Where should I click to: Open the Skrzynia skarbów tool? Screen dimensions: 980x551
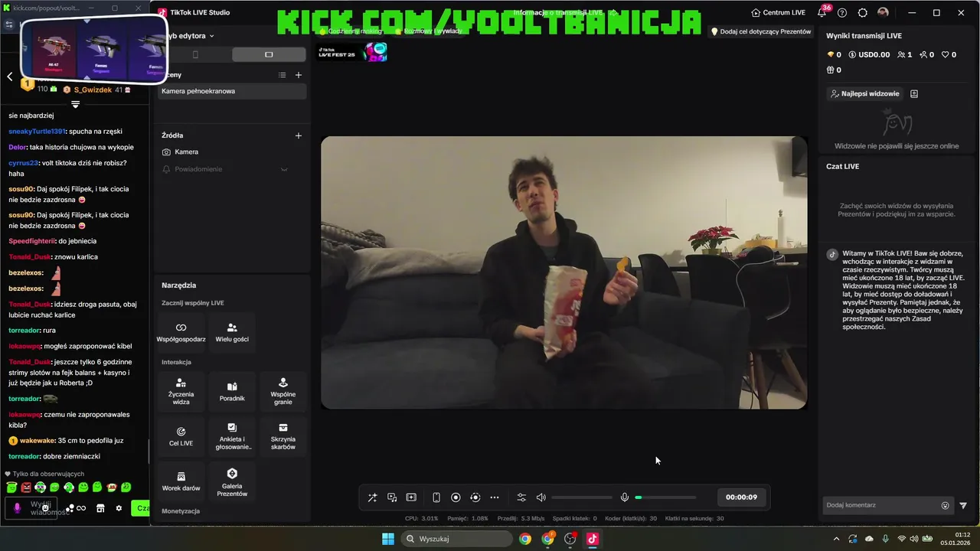tap(283, 436)
